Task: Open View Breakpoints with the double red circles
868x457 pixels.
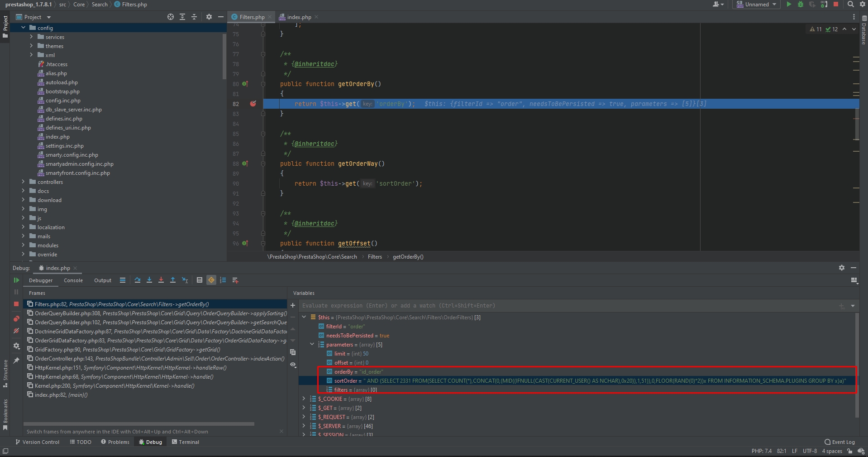Action: coord(16,318)
